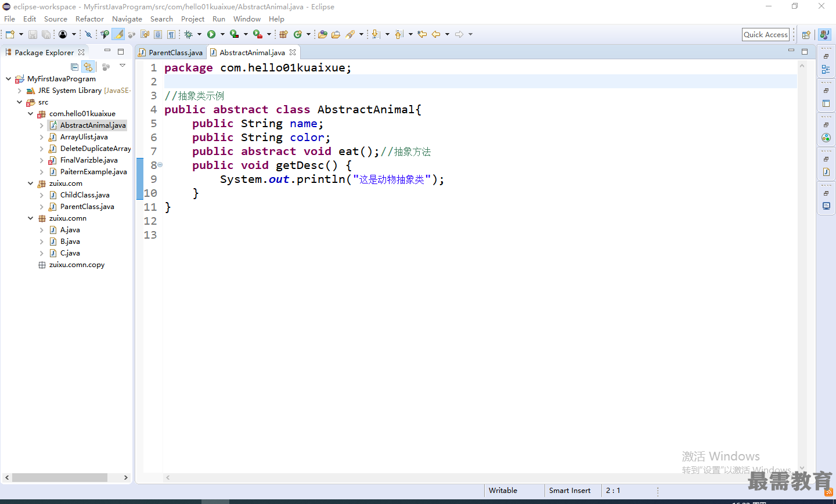Open the File menu
This screenshot has width=836, height=504.
click(x=10, y=19)
